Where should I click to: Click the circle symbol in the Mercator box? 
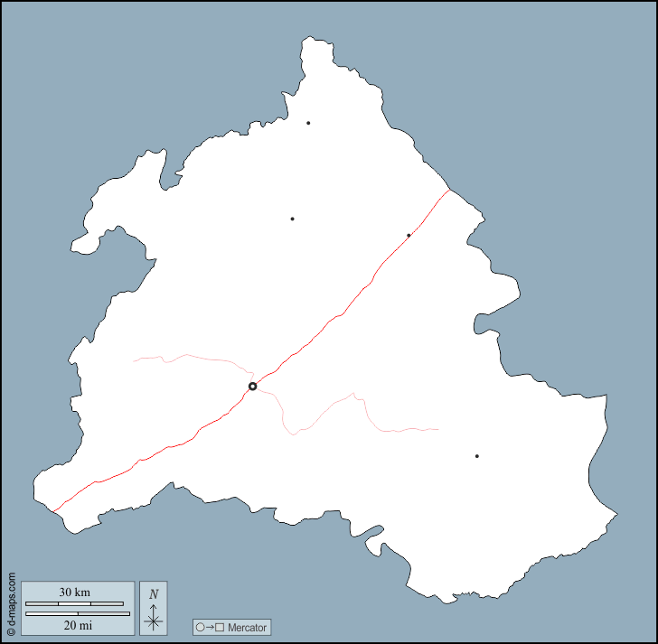tap(200, 627)
